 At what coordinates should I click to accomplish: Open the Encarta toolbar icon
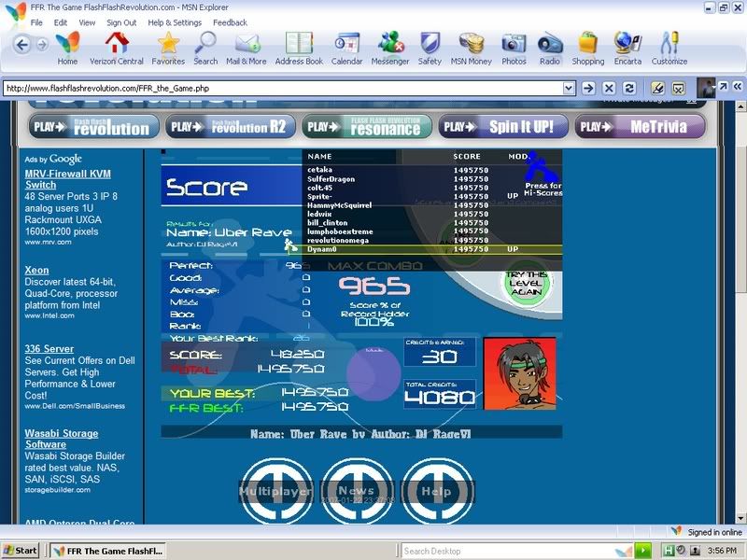627,47
